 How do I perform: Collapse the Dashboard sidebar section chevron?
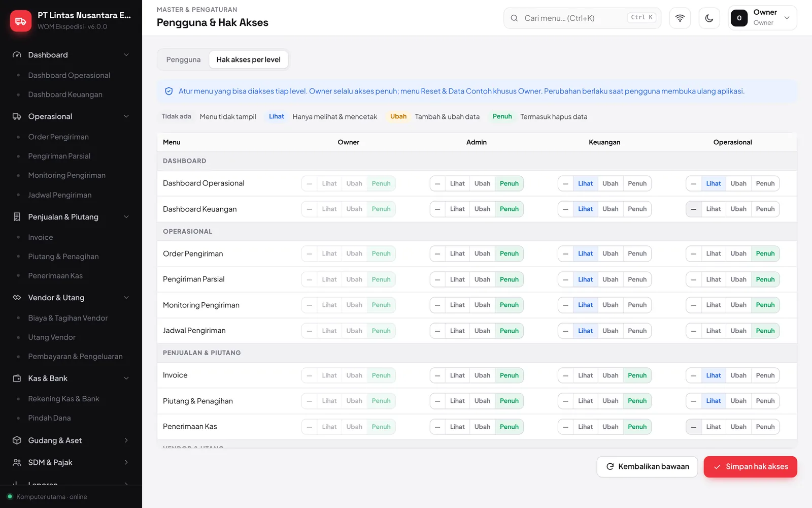pyautogui.click(x=126, y=55)
